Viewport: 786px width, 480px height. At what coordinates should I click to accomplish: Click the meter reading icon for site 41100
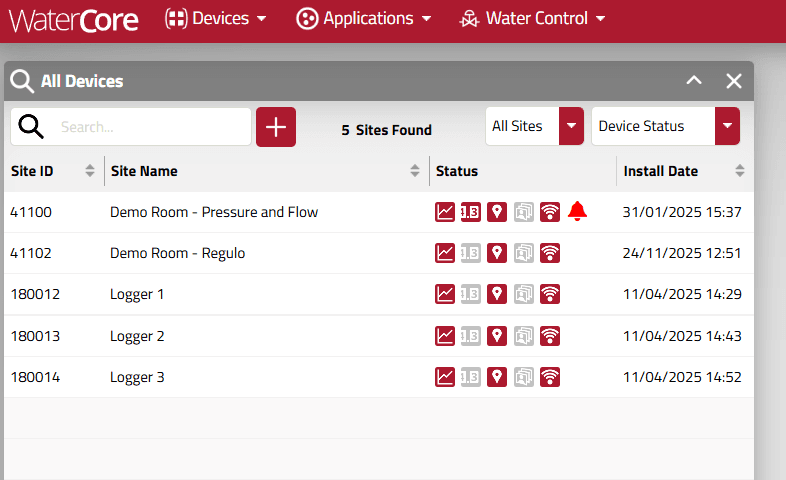coord(471,212)
